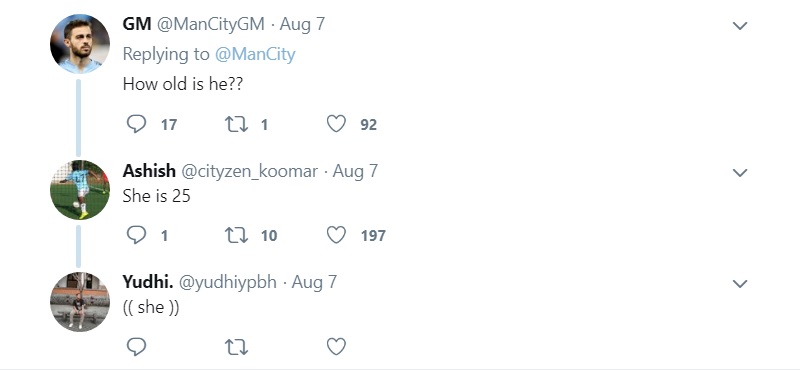The width and height of the screenshot is (800, 370).
Task: Open the options chevron on Yudhi's tweet
Action: pos(740,283)
